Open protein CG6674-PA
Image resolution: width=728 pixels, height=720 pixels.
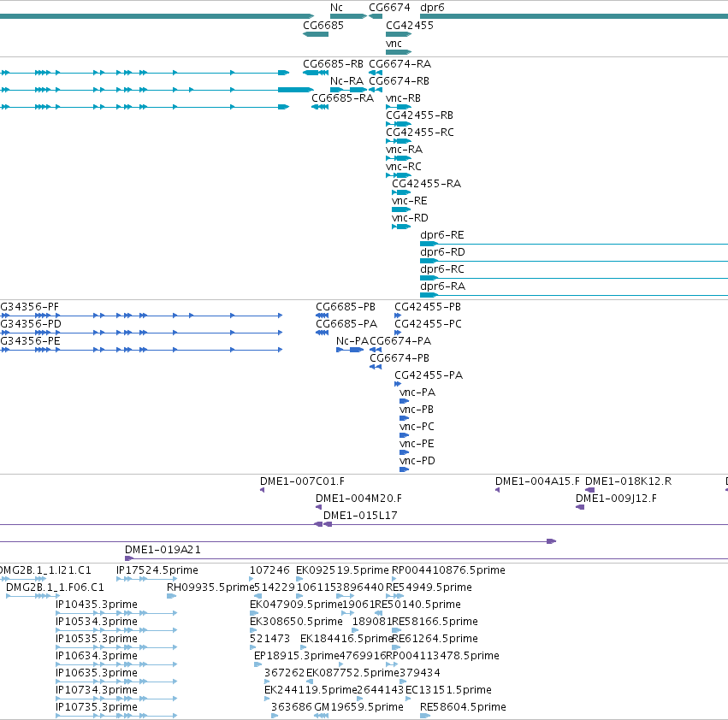click(400, 340)
